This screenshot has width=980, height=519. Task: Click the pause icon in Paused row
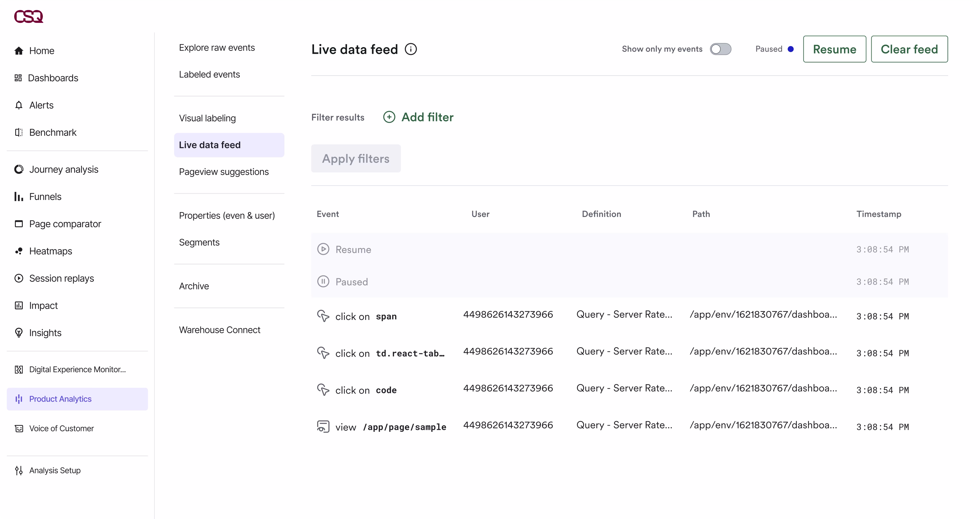pyautogui.click(x=324, y=282)
